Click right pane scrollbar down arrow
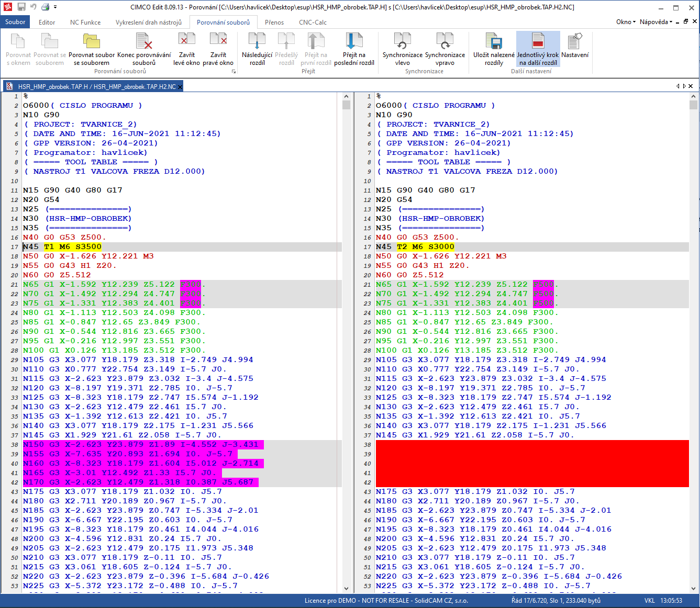Screen dimensions: 700x608 pos(694,589)
